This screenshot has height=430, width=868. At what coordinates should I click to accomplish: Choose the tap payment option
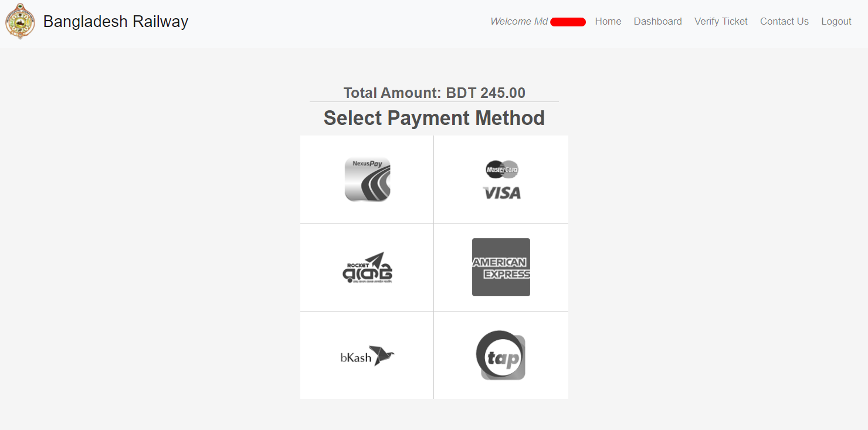[500, 355]
